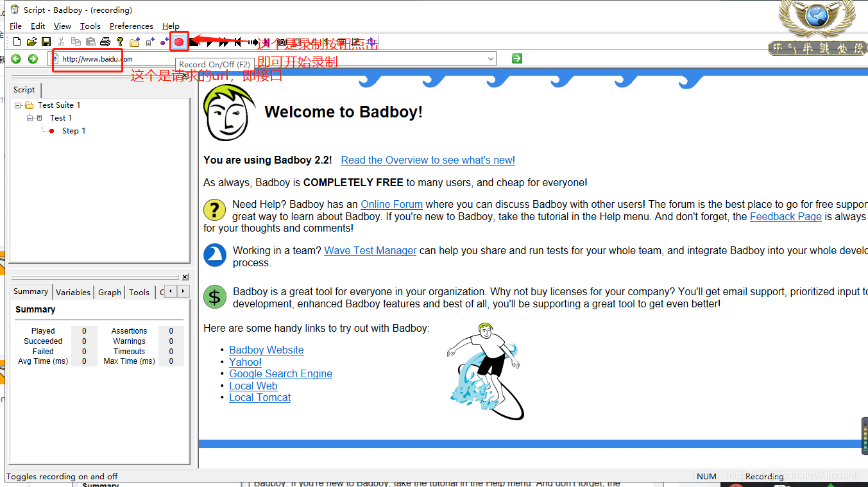868x487 pixels.
Task: Select Step 1 in the script tree
Action: pos(74,131)
